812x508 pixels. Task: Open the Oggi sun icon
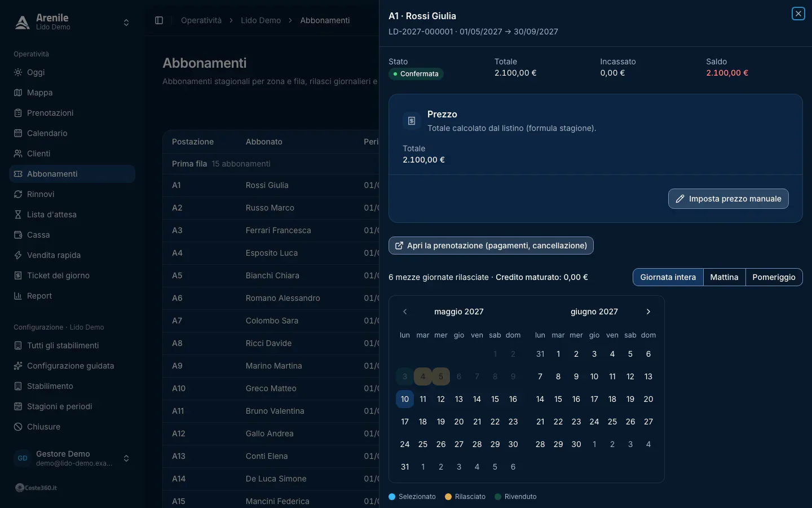pos(18,72)
